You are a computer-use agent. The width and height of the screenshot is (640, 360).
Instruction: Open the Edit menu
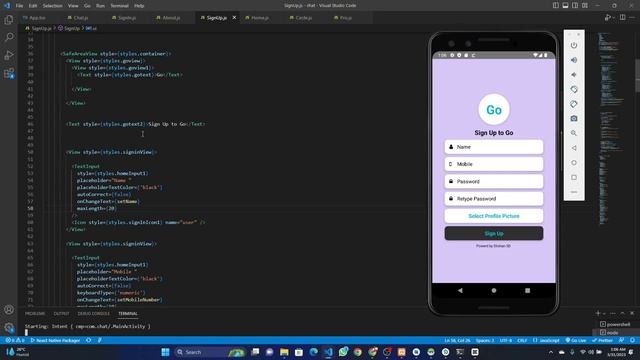(x=33, y=6)
